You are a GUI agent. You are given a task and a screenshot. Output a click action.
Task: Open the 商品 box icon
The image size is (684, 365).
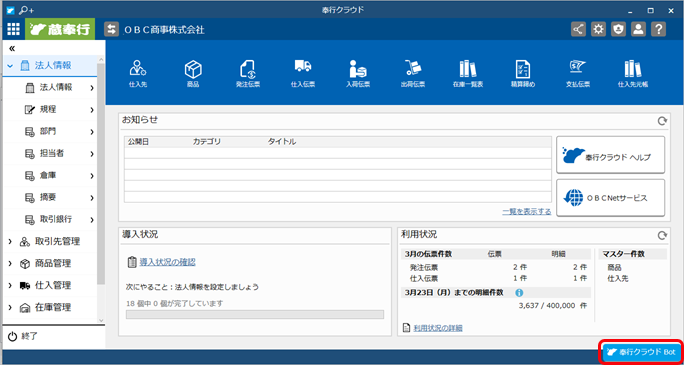193,73
